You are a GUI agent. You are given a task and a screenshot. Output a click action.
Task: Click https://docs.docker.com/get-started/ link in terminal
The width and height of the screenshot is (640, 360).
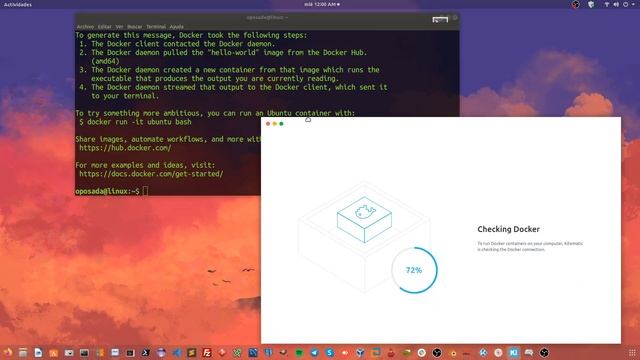click(151, 174)
